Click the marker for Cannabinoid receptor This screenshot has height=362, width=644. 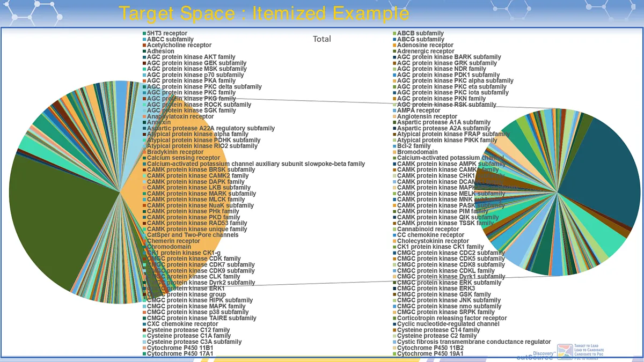395,229
